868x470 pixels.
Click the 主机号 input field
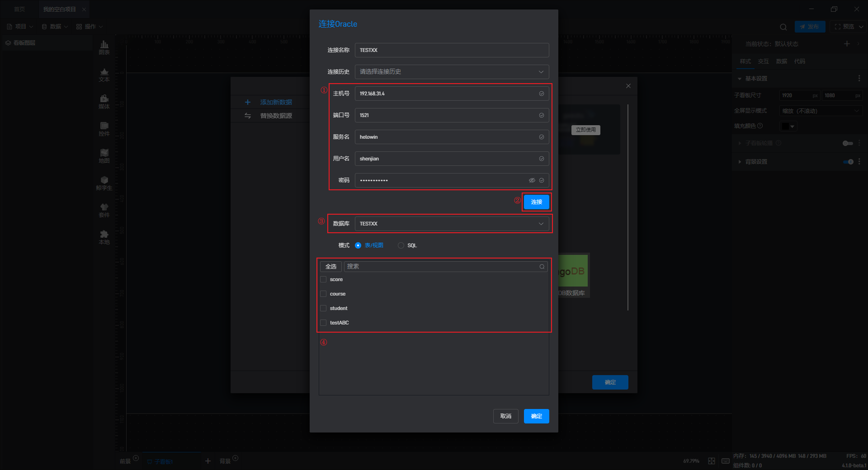click(x=452, y=94)
